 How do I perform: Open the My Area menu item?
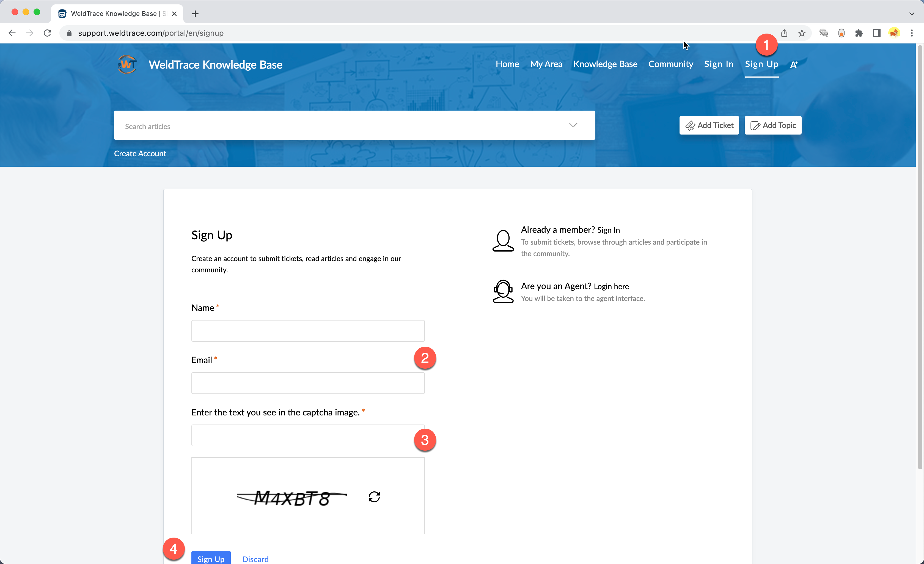pos(546,64)
